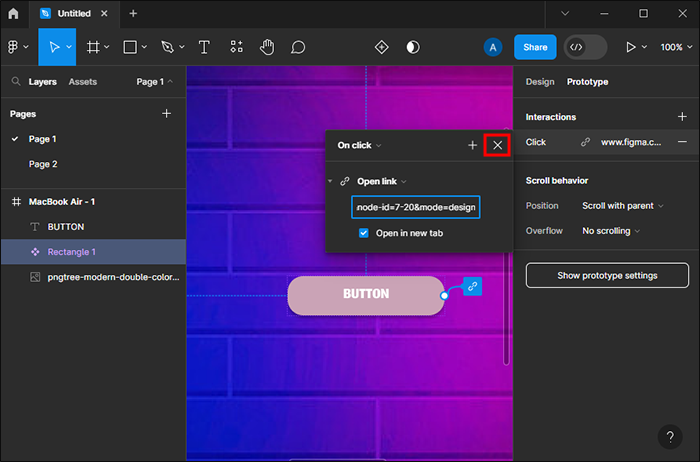Image resolution: width=700 pixels, height=462 pixels.
Task: Click the Frame tool icon
Action: (x=93, y=47)
